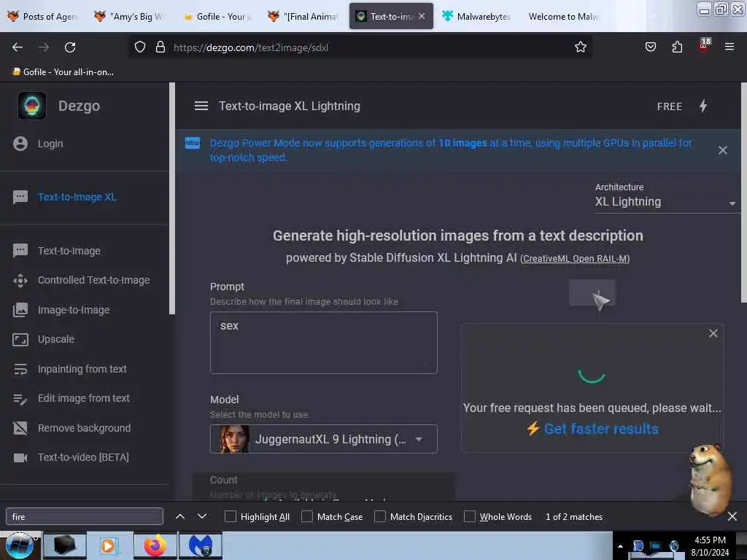747x560 pixels.
Task: Click the lightning bolt Power Mode icon
Action: (703, 106)
